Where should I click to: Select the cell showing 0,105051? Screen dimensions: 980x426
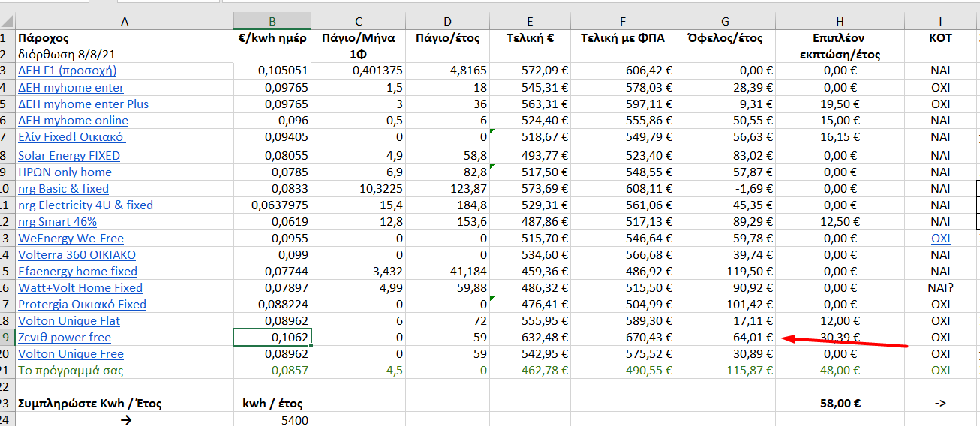(272, 70)
